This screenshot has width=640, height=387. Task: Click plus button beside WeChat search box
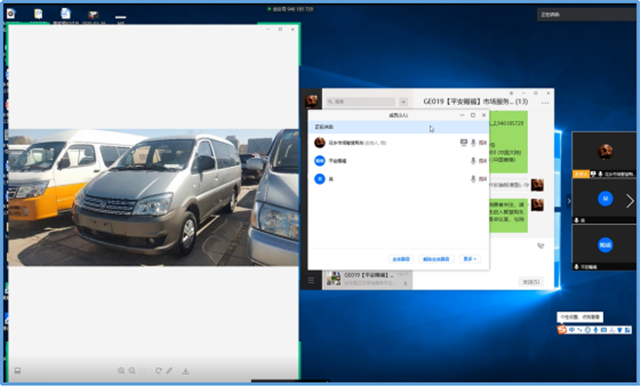click(403, 101)
